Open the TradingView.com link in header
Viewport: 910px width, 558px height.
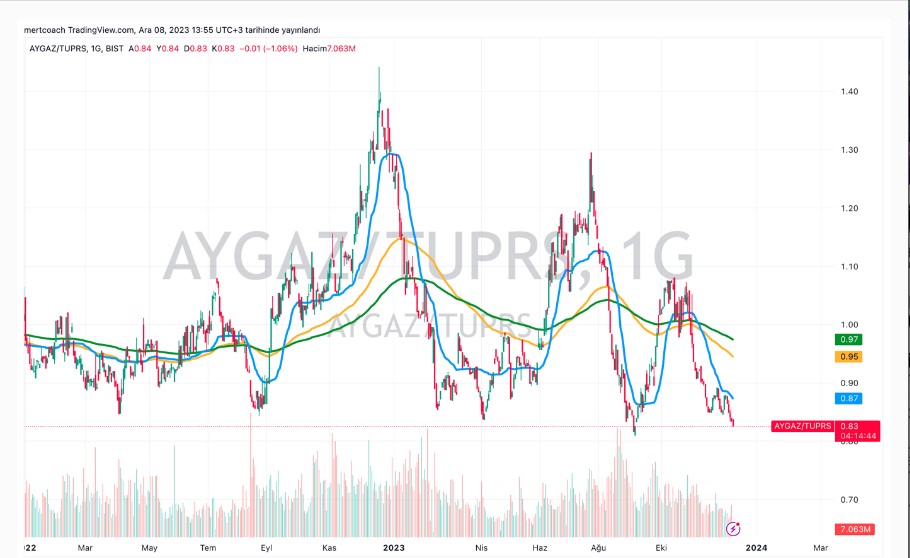(x=98, y=30)
